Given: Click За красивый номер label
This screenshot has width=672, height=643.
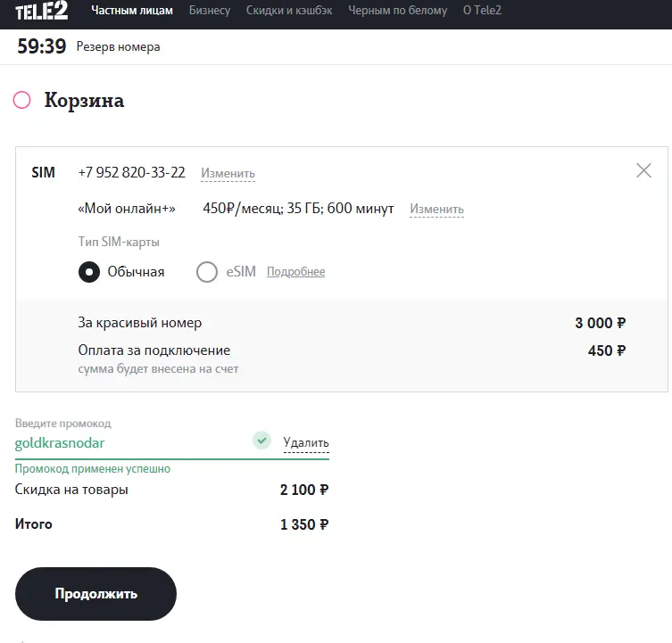Looking at the screenshot, I should tap(140, 323).
